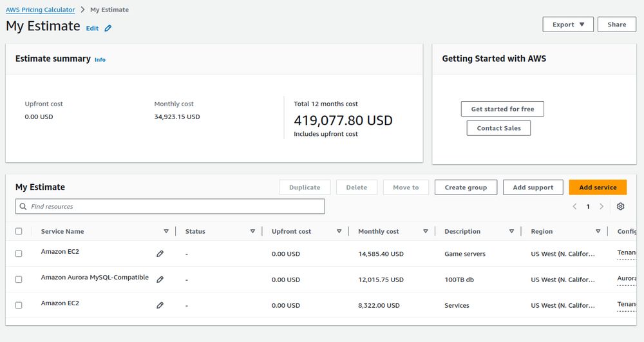Viewport: 644px width, 342px height.
Task: Check the Amazon Aurora MySQL-Compatible row
Action: tap(19, 280)
